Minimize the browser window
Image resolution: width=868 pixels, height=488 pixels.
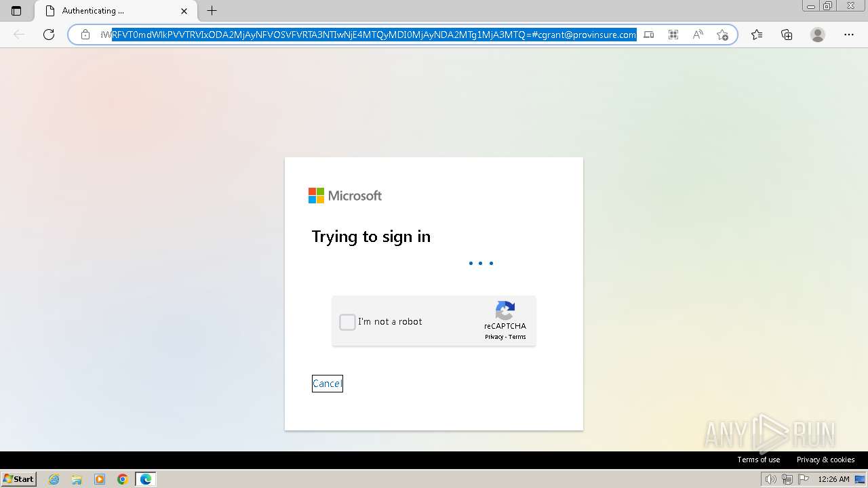811,6
